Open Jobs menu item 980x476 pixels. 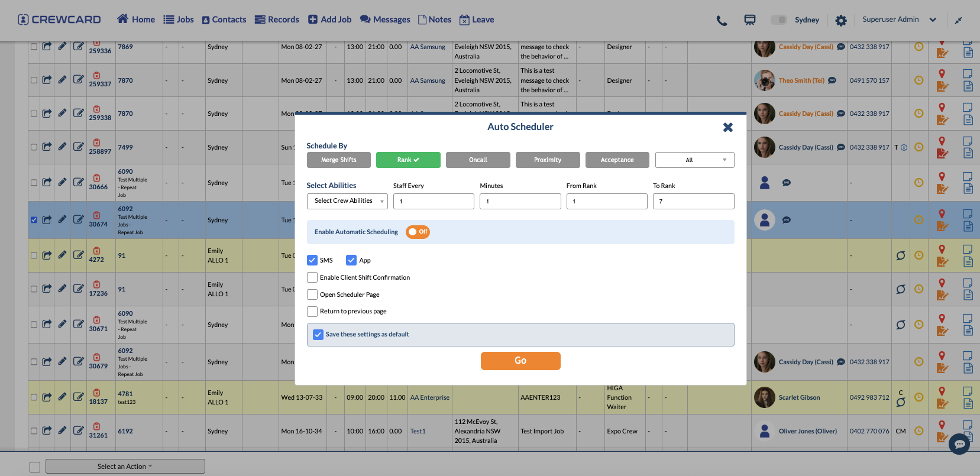coord(179,20)
